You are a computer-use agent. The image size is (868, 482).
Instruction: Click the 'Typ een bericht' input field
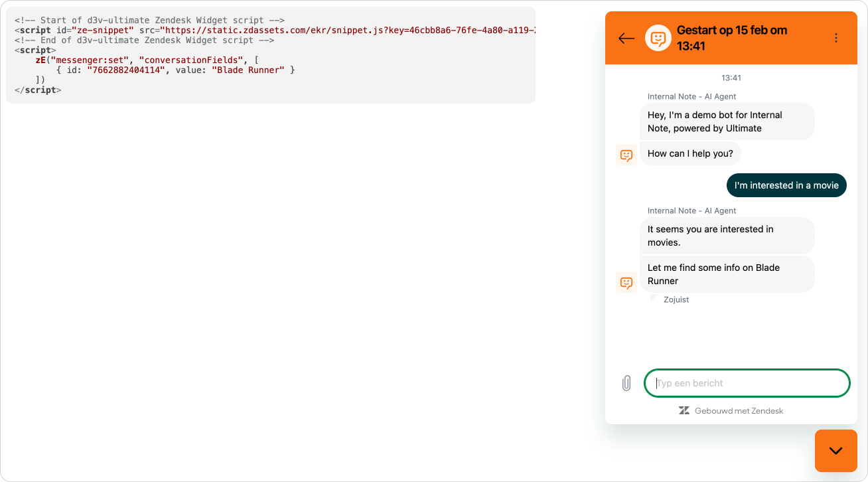pos(747,382)
